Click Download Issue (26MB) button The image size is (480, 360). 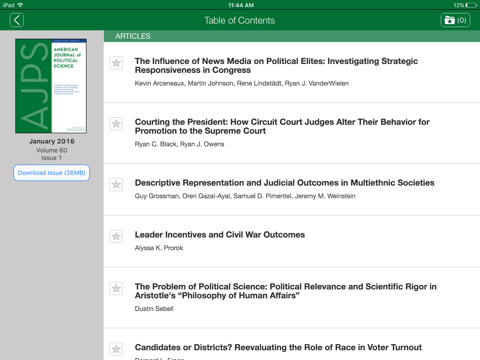tap(52, 173)
